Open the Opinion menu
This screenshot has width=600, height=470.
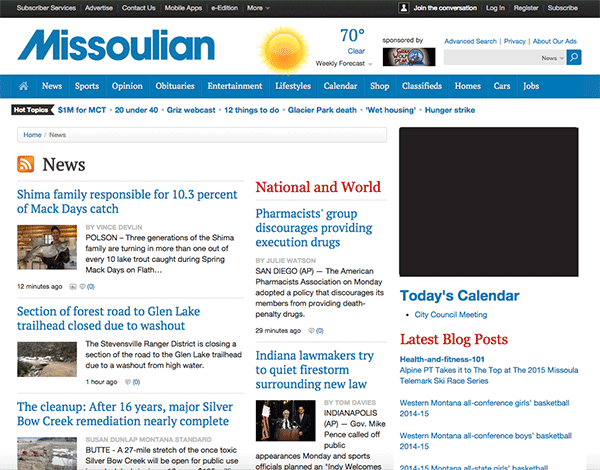[x=127, y=86]
